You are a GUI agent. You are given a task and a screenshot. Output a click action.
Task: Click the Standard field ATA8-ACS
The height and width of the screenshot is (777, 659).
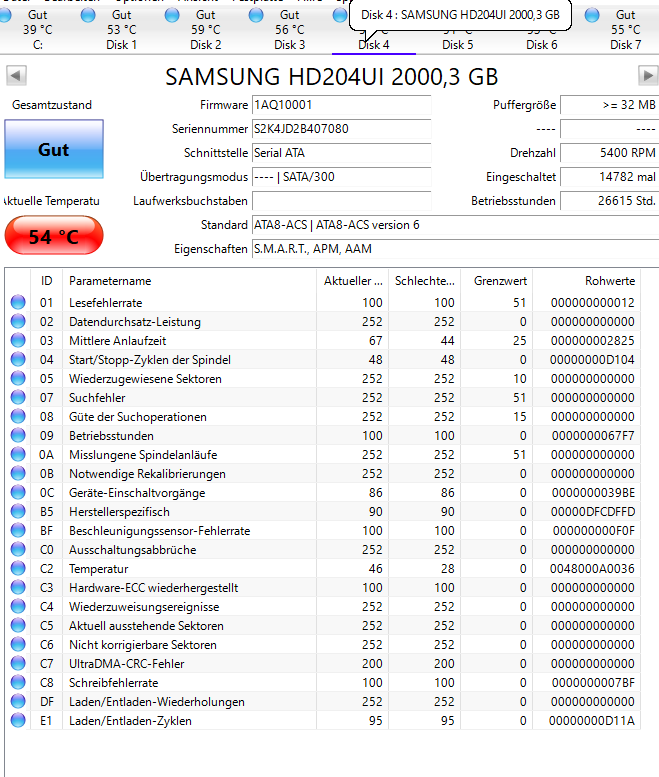pyautogui.click(x=455, y=225)
